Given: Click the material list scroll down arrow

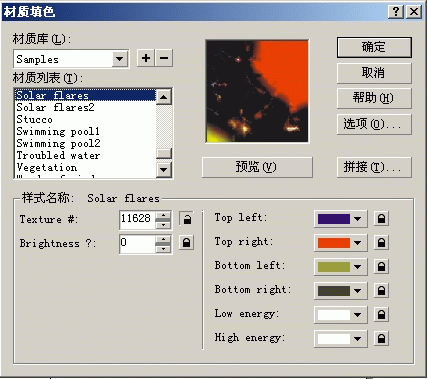Looking at the screenshot, I should click(164, 169).
